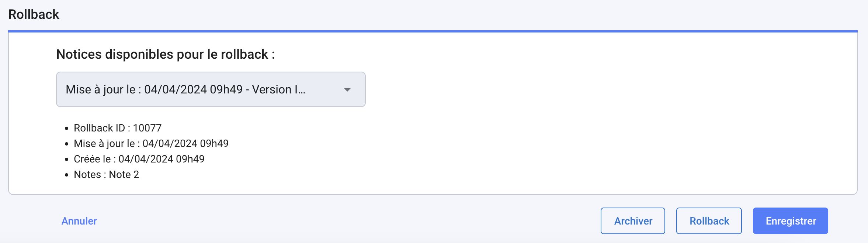Click the blue top border of the panel
This screenshot has height=243, width=868.
click(433, 31)
